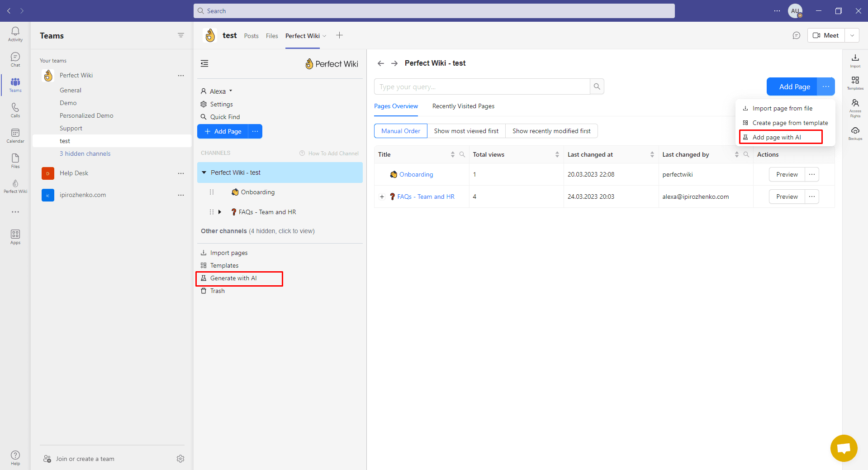Screen dimensions: 868x470
Task: Click the blue Add Page button
Action: (792, 86)
